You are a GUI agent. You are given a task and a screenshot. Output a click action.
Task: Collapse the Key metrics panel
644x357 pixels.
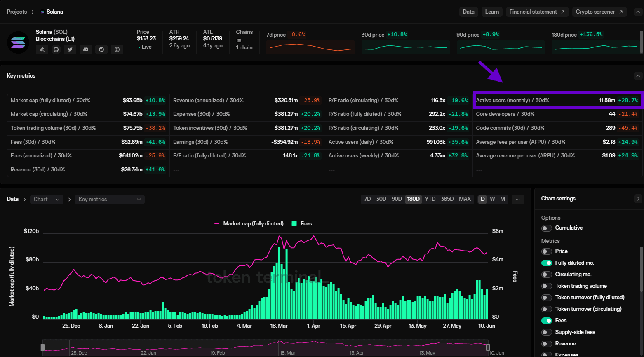click(x=638, y=76)
